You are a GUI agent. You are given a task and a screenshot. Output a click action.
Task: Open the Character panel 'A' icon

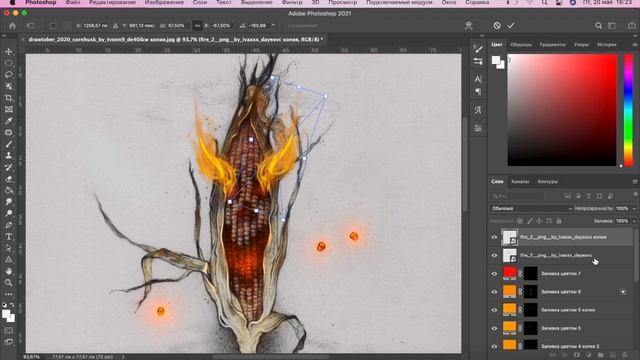[x=478, y=79]
